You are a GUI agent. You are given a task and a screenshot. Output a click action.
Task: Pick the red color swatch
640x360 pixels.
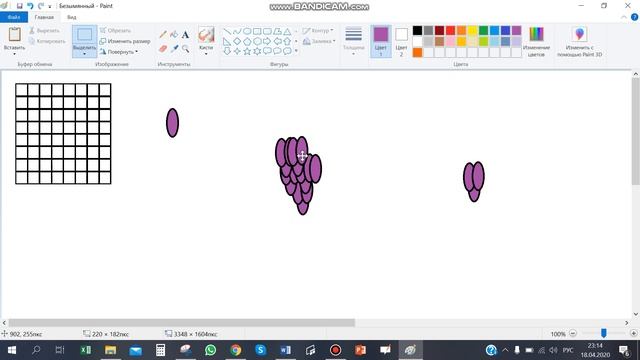pyautogui.click(x=450, y=31)
